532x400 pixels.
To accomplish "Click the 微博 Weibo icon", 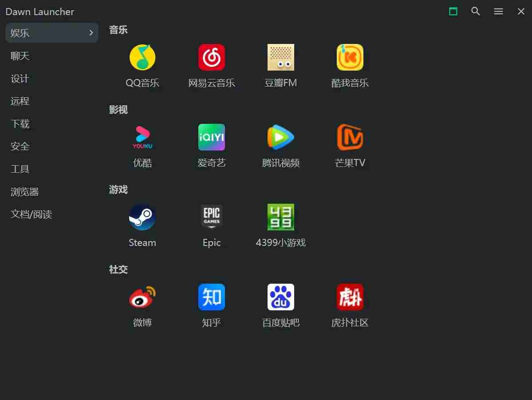I will [x=142, y=297].
